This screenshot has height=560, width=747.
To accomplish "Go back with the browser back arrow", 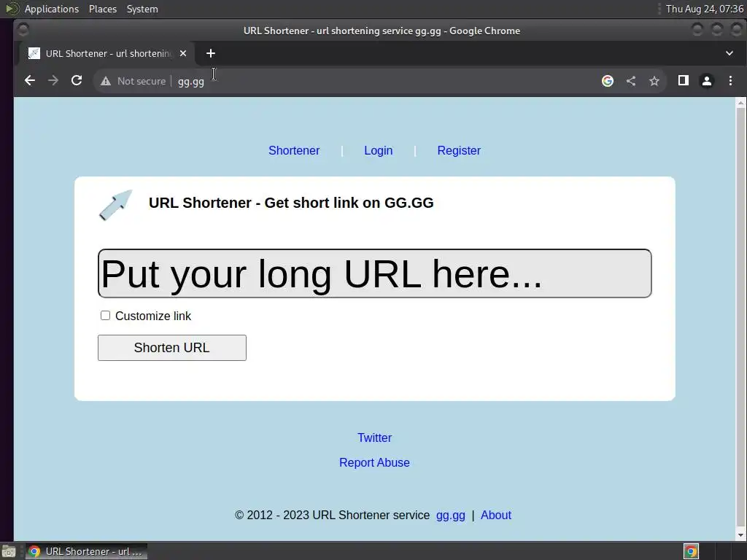I will tap(29, 80).
